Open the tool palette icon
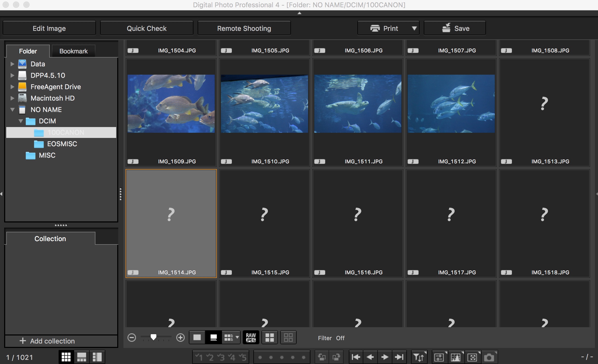This screenshot has height=364, width=598. tap(439, 357)
